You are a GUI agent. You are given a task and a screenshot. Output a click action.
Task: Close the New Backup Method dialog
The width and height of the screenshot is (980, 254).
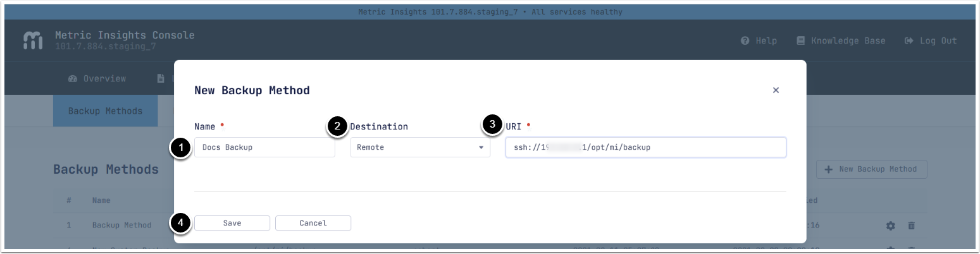tap(776, 90)
